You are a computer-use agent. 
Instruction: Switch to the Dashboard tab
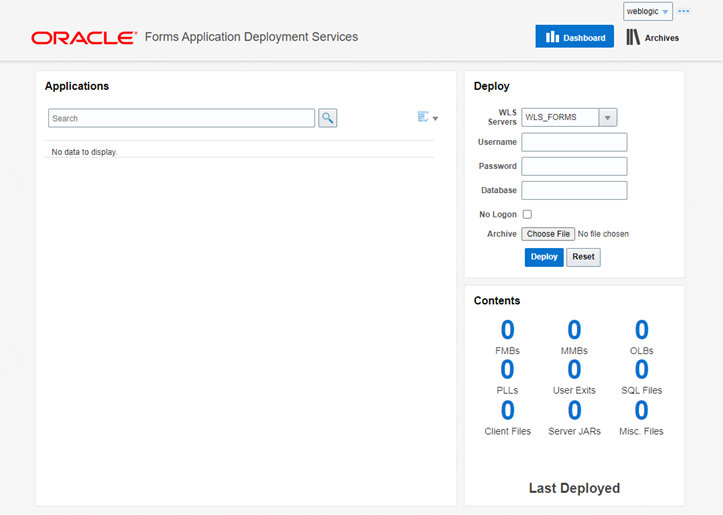coord(575,36)
